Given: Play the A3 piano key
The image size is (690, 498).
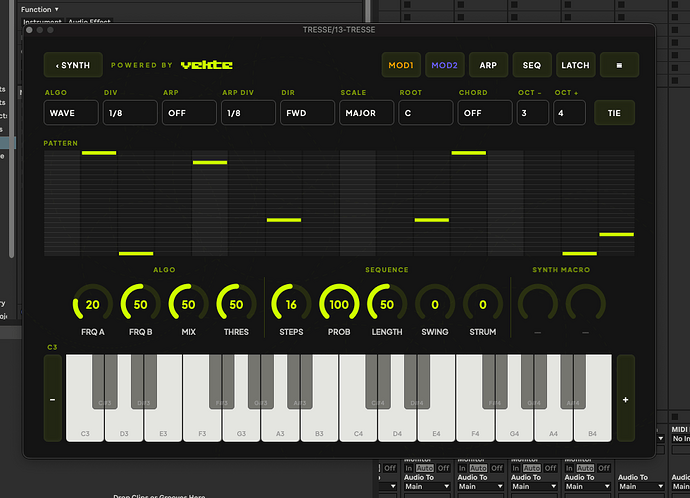Looking at the screenshot, I should (280, 426).
